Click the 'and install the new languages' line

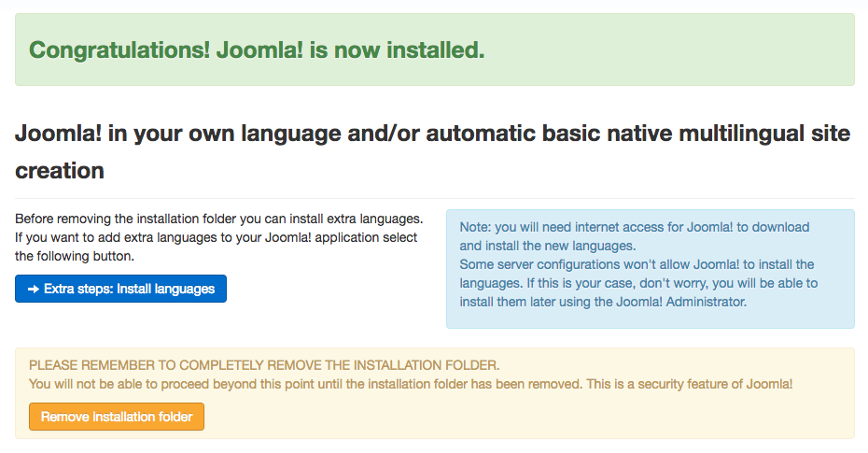547,246
